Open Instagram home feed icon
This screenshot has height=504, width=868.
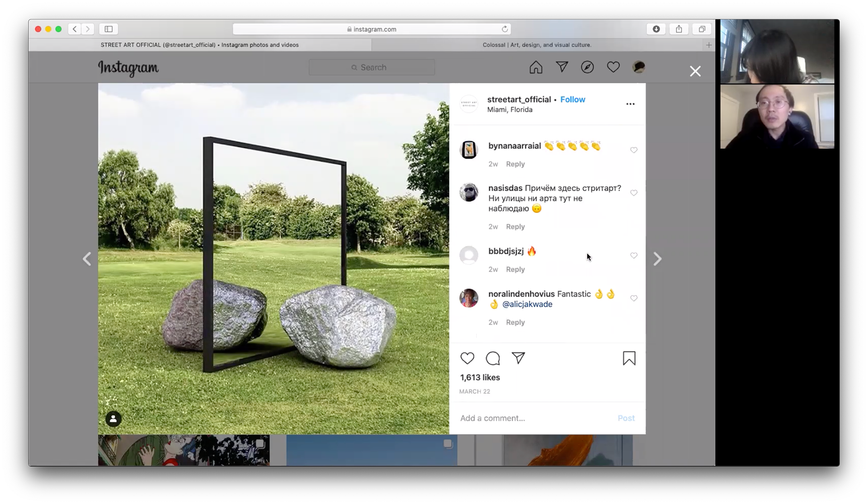click(x=536, y=67)
